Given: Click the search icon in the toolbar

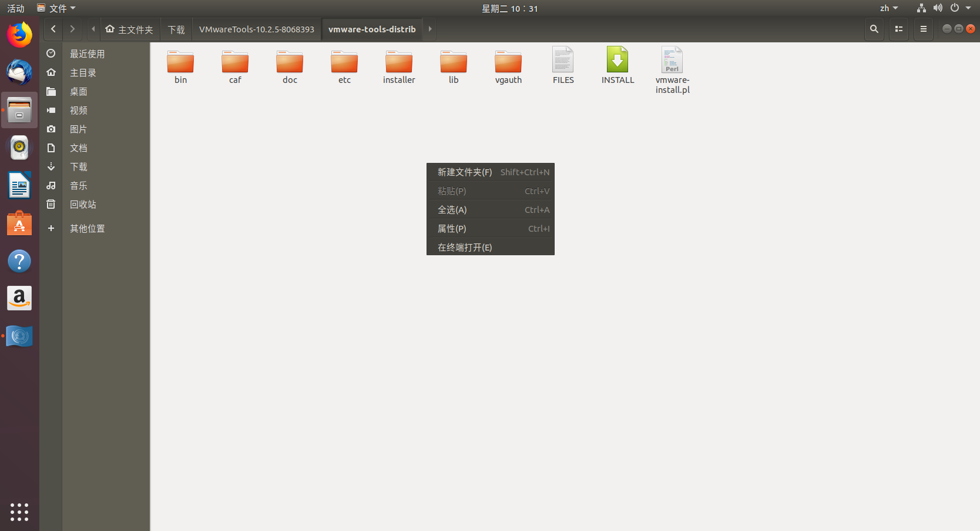Looking at the screenshot, I should pos(874,29).
